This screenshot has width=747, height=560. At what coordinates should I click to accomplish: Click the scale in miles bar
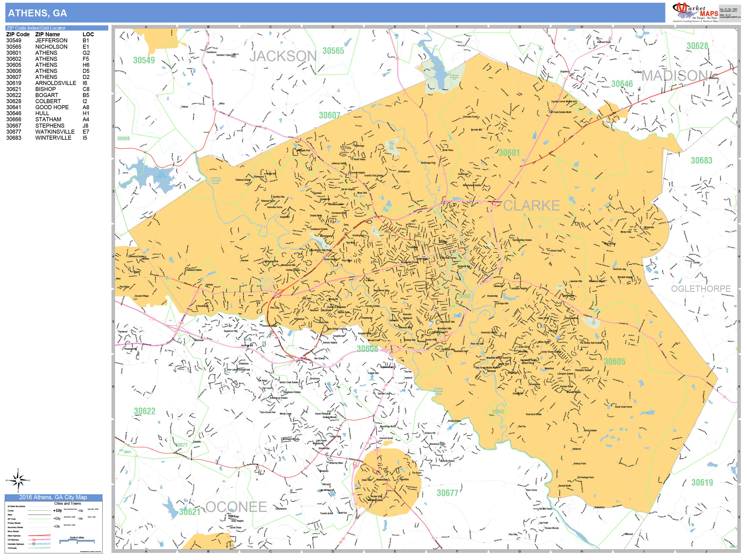tap(77, 540)
